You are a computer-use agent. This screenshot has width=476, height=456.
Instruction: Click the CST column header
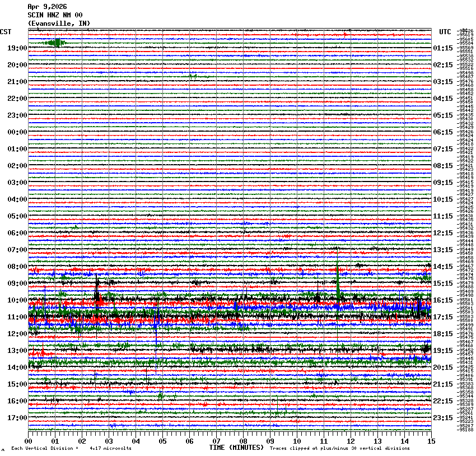[6, 32]
